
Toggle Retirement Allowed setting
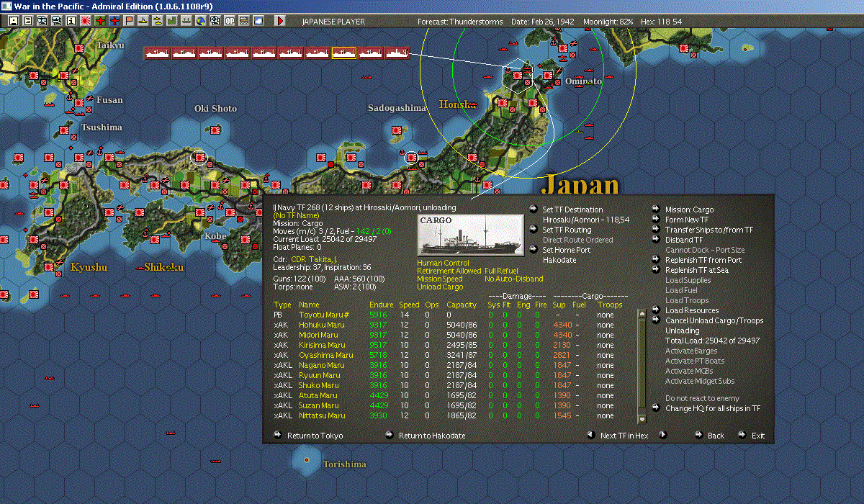point(448,271)
